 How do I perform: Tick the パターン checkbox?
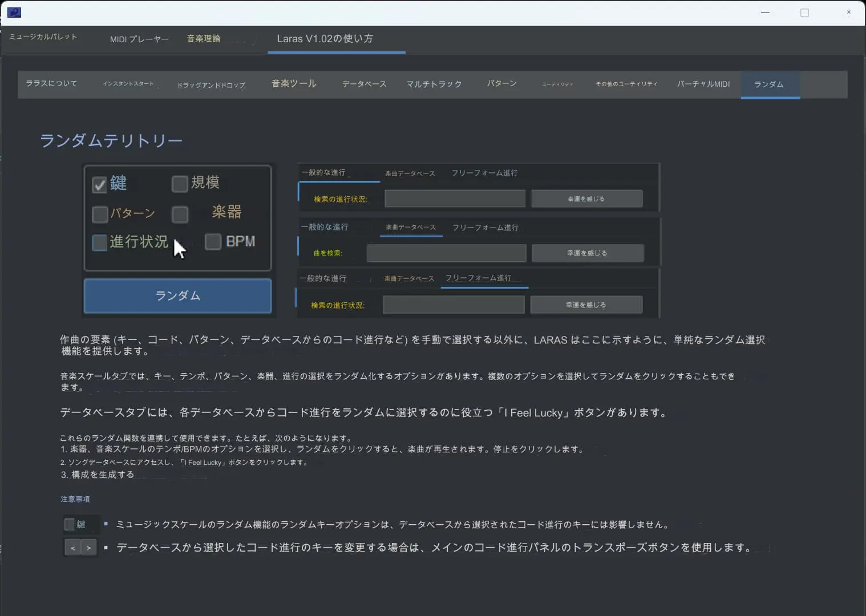tap(100, 214)
